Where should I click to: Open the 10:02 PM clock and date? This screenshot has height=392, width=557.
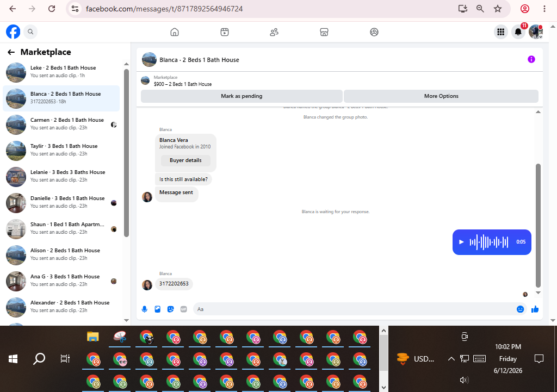point(508,359)
